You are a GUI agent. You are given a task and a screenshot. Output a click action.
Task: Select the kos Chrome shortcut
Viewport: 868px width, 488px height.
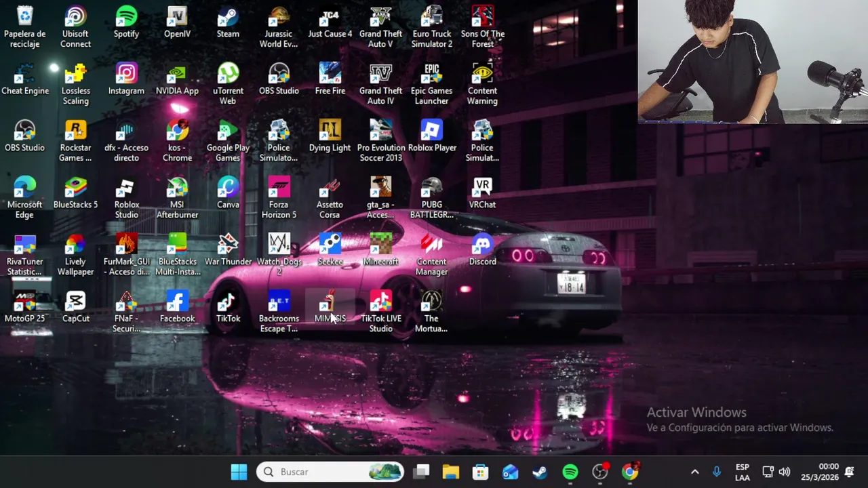coord(177,141)
